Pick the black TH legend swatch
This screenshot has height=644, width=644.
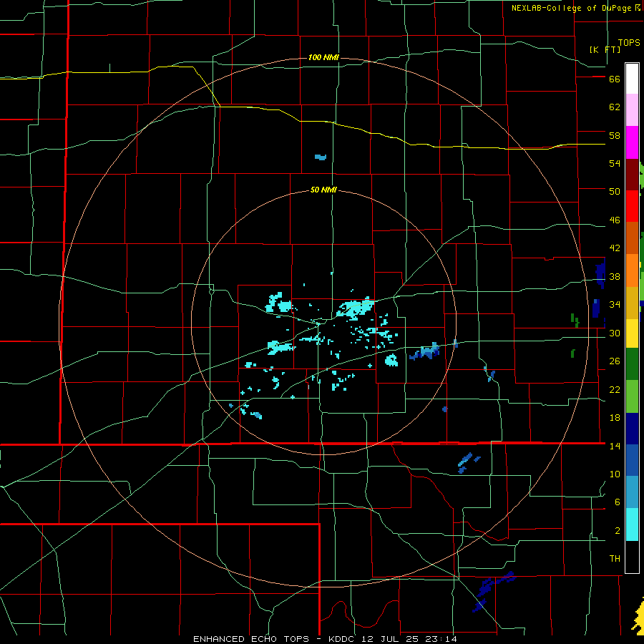(632, 557)
